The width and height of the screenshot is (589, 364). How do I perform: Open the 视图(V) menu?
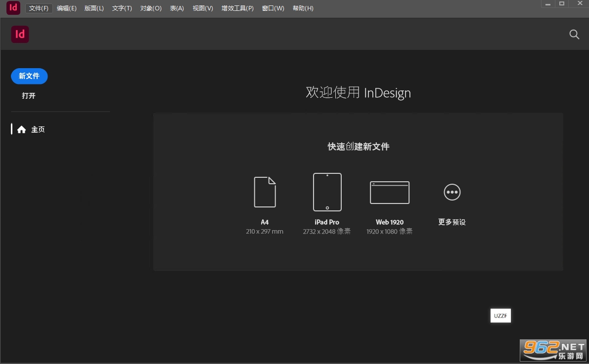click(x=202, y=8)
